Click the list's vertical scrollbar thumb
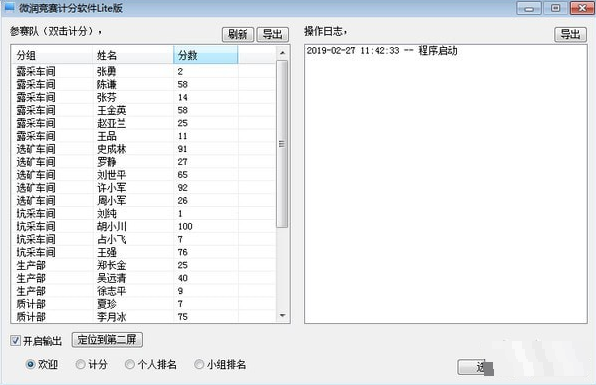596x385 pixels. click(282, 144)
